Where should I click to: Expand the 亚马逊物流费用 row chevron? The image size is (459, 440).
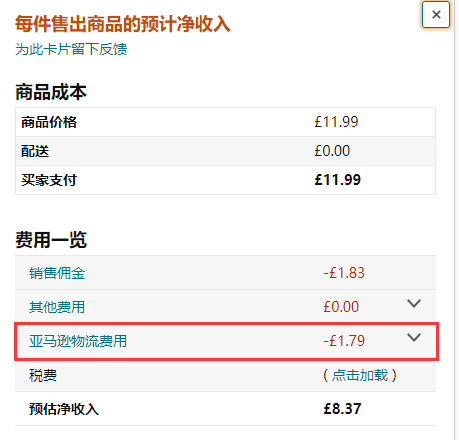(414, 337)
